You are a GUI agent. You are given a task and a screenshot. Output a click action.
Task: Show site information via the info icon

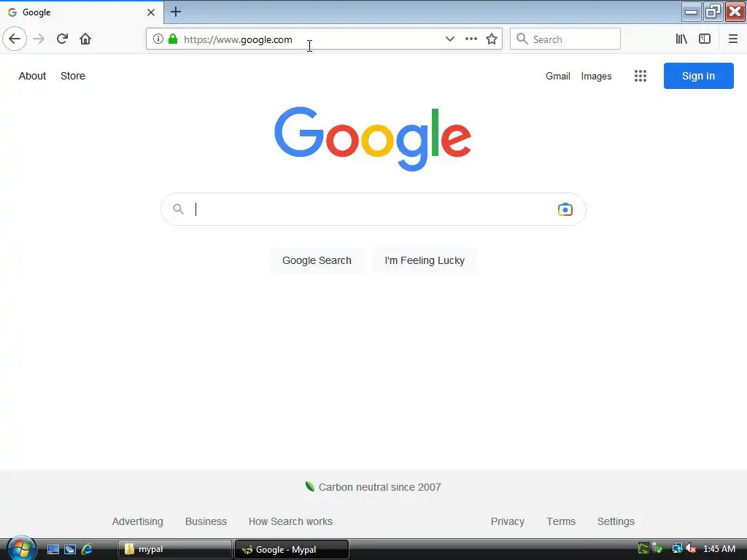pos(158,39)
